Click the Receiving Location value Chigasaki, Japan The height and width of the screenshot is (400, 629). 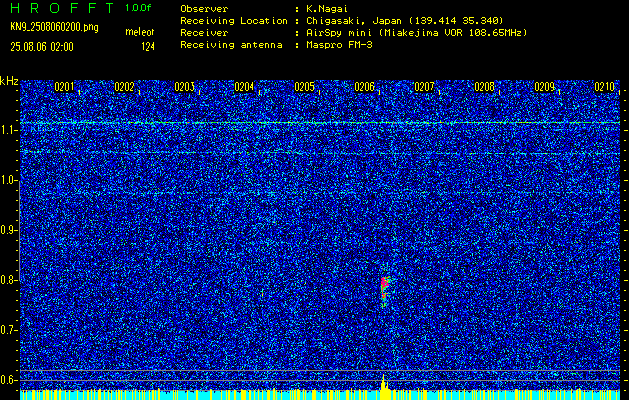point(404,21)
